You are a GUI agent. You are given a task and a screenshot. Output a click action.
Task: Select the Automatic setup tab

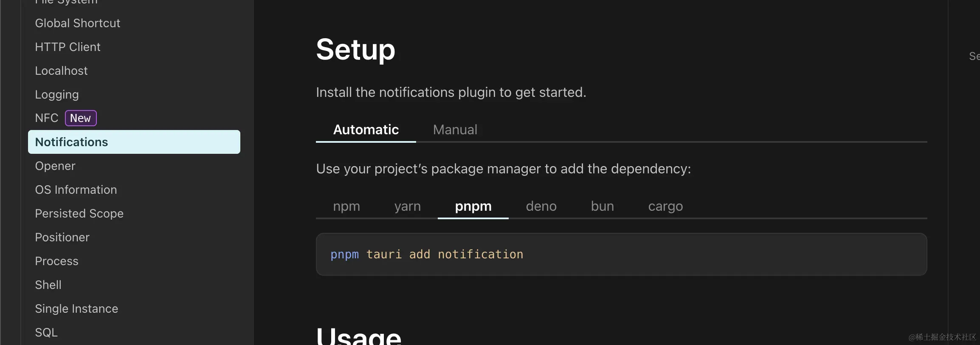click(366, 130)
